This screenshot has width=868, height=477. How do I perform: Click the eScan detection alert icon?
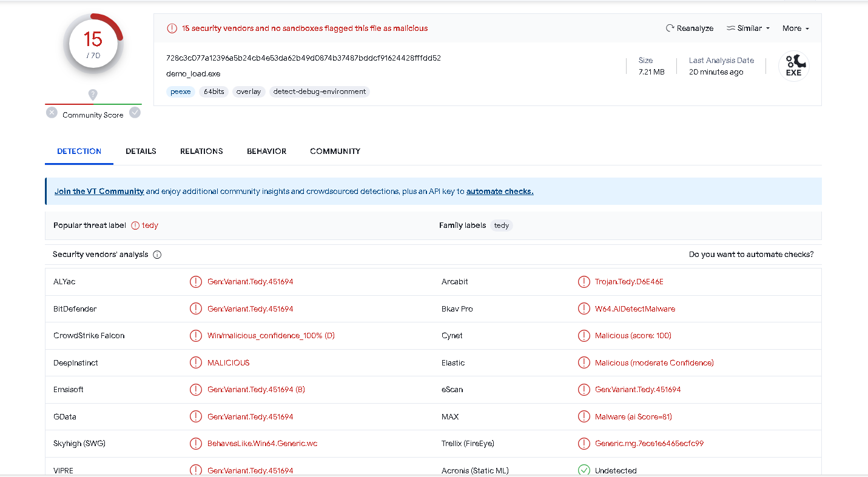584,390
